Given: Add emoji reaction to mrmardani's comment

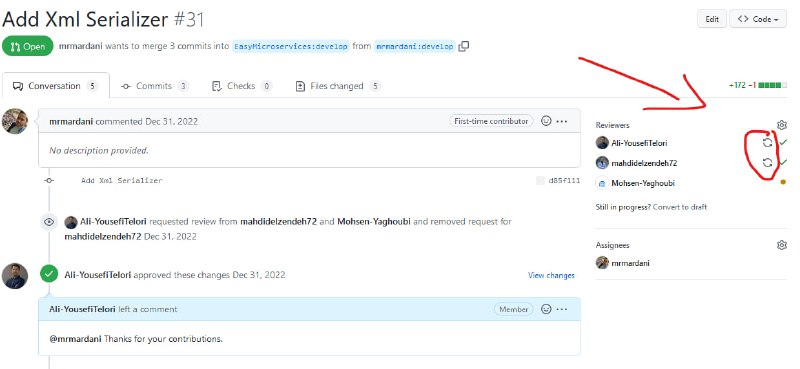Looking at the screenshot, I should [x=546, y=121].
